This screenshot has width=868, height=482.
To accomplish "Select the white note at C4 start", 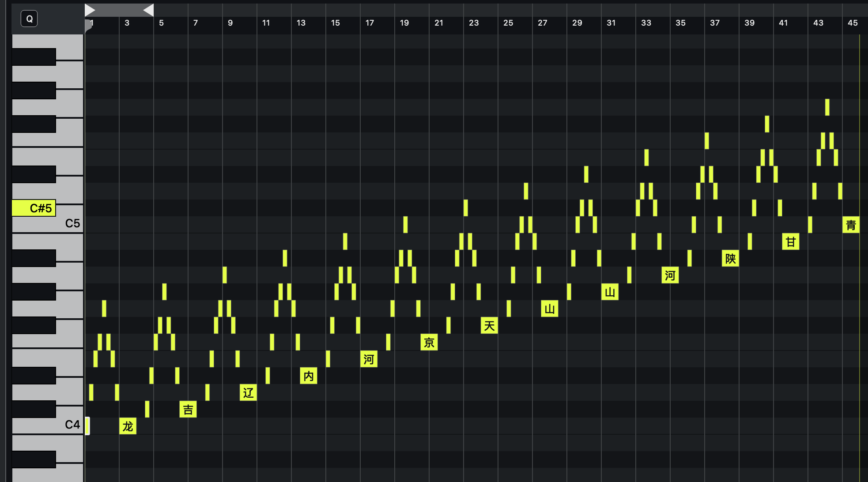I will (x=87, y=426).
